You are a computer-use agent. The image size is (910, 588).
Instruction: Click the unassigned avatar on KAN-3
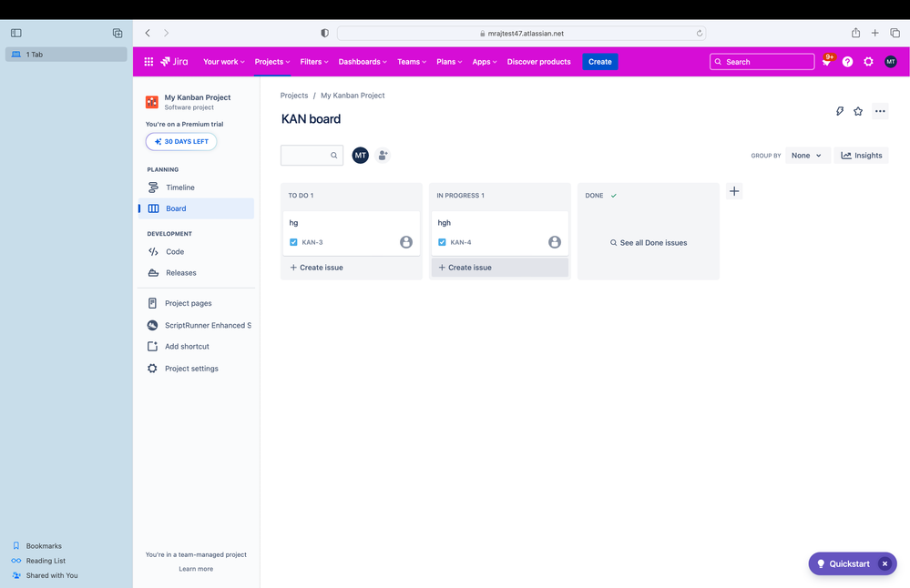point(406,242)
